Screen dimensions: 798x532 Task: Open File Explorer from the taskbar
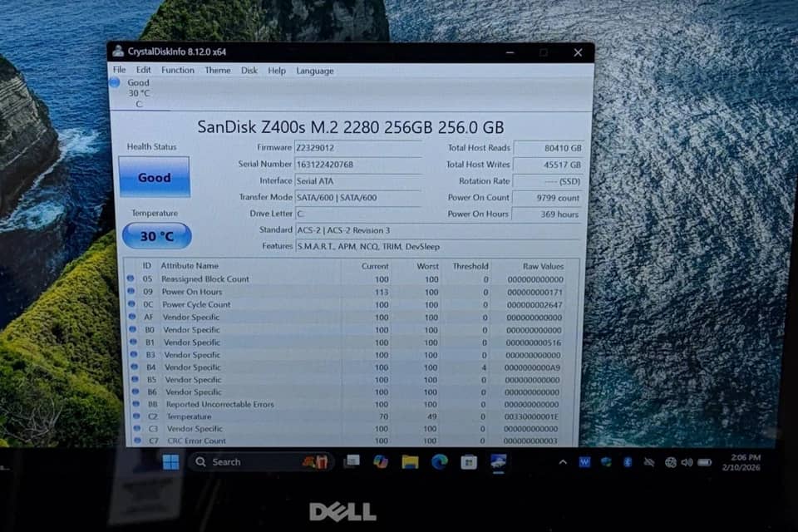click(x=410, y=461)
